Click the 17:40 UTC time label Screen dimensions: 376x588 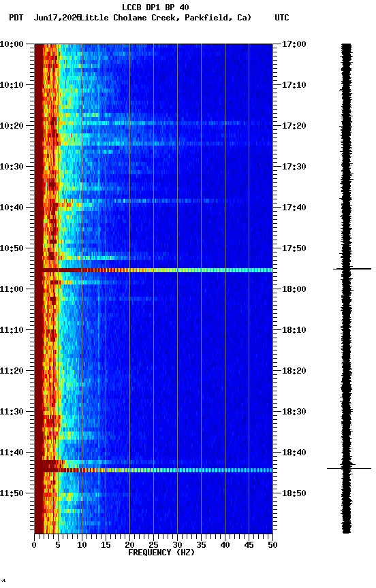pyautogui.click(x=294, y=208)
